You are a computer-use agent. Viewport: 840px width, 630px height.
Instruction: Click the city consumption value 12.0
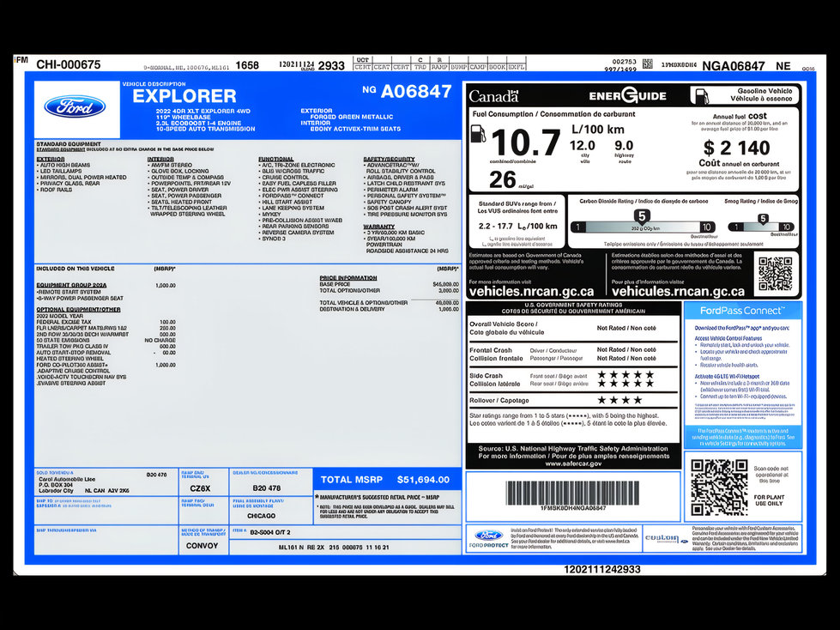(583, 146)
